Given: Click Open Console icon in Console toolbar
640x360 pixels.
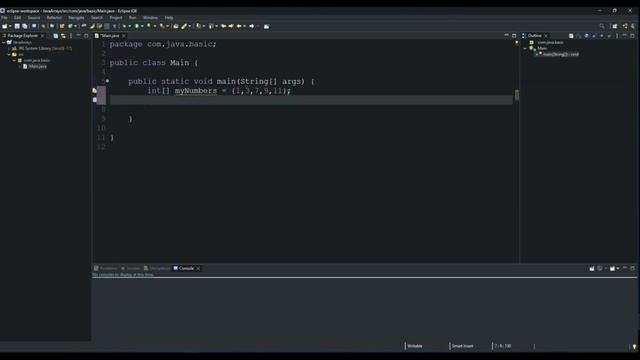Looking at the screenshot, I should pyautogui.click(x=612, y=268).
